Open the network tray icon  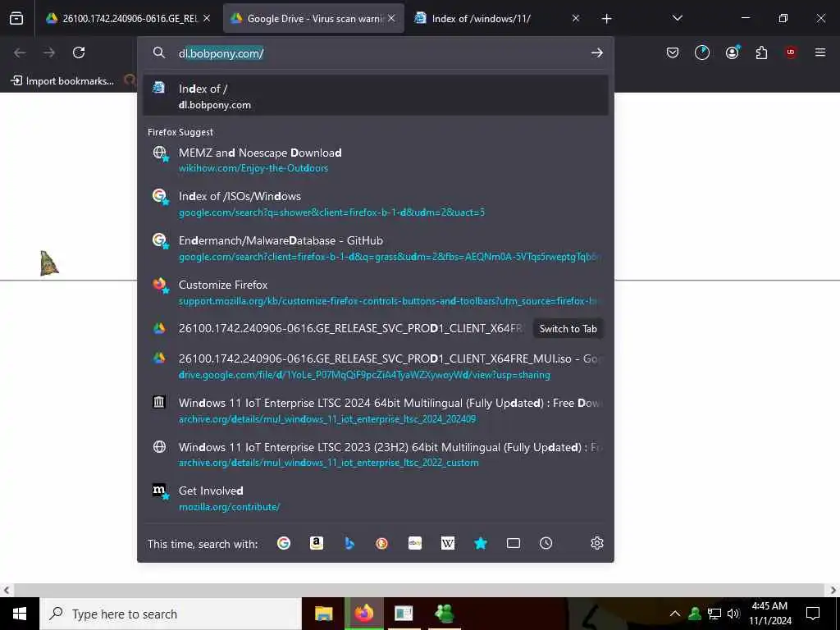click(714, 614)
